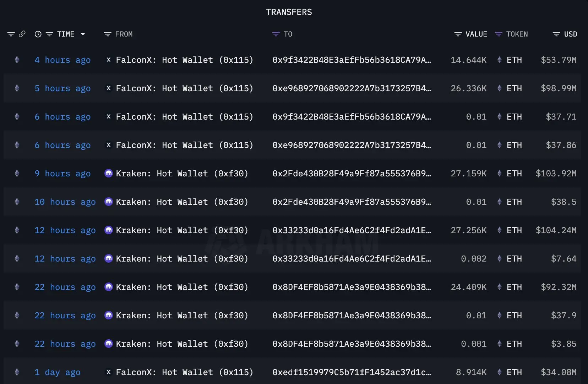
Task: Open FalconX: Hot Wallet in 5 hours row
Action: tap(184, 88)
